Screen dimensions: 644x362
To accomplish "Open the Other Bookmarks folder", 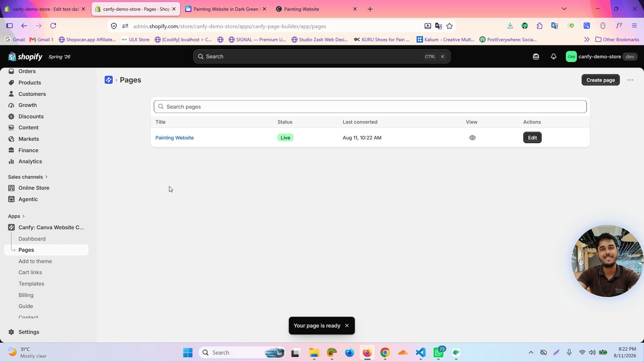I will click(617, 39).
